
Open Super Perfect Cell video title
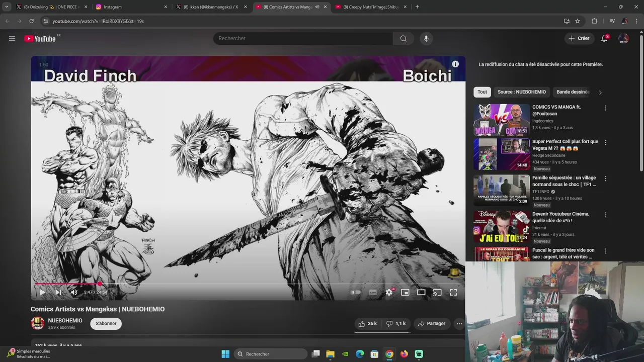pos(565,145)
